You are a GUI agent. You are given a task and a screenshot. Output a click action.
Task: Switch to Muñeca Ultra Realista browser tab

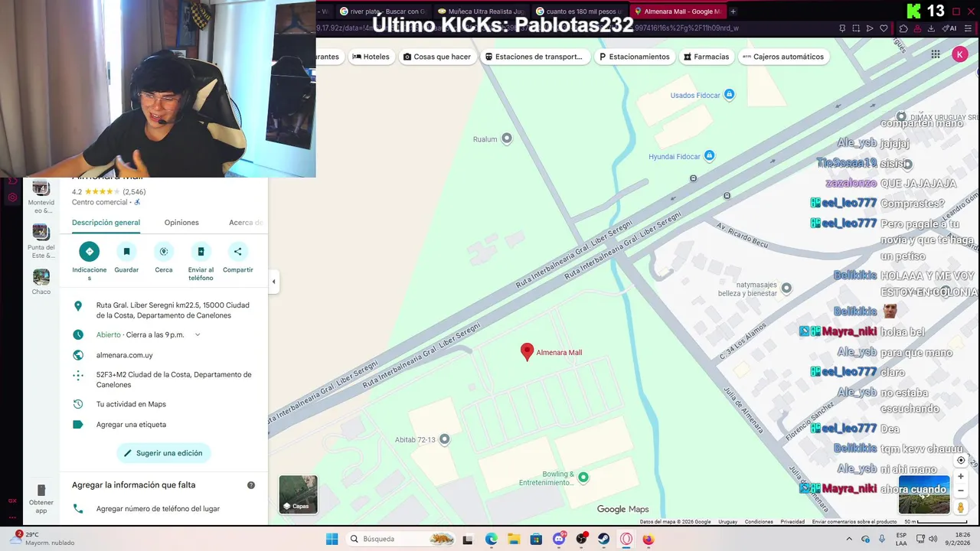click(481, 11)
